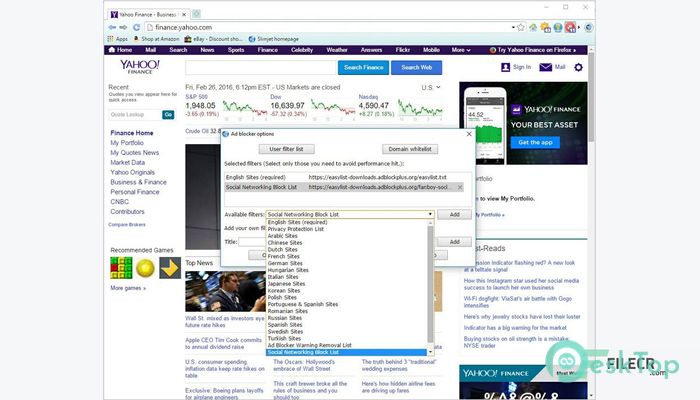Click the Title input field
Viewport: 700px width, 400px height.
252,242
